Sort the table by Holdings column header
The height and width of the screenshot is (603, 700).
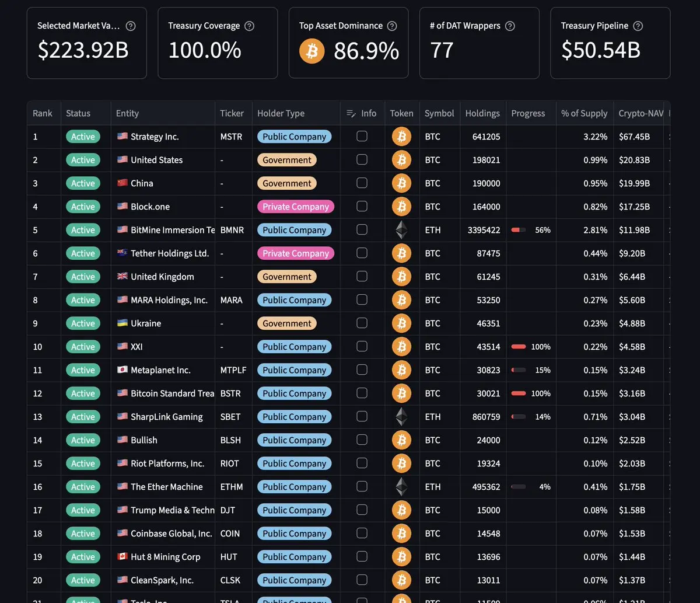coord(482,113)
